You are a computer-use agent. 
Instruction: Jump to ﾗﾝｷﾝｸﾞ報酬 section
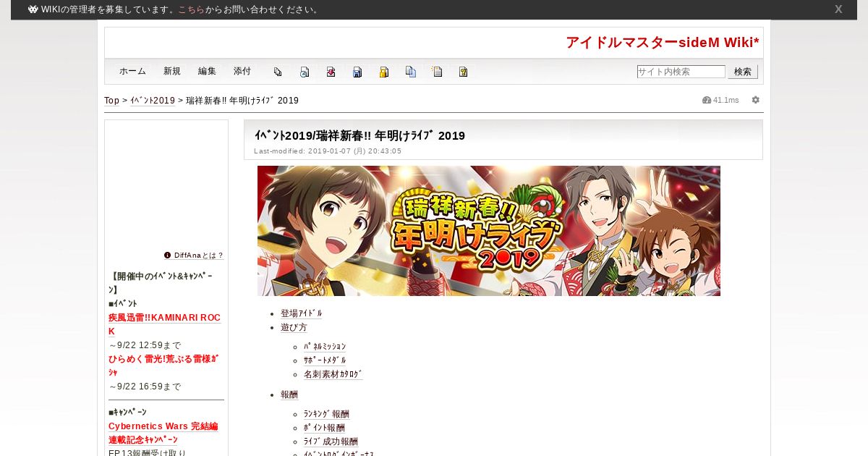(x=326, y=414)
